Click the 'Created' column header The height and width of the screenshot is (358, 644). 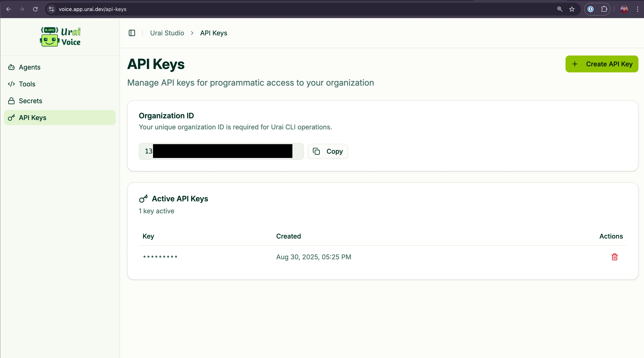click(x=288, y=236)
